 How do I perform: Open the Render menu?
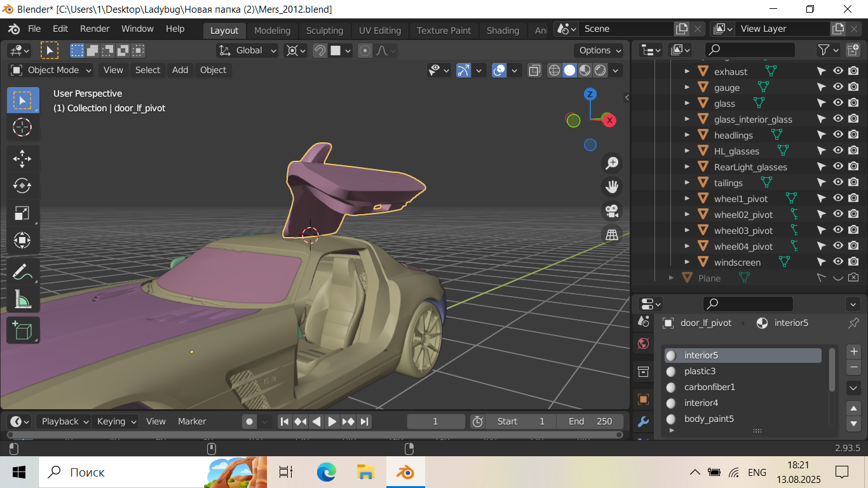pos(95,29)
